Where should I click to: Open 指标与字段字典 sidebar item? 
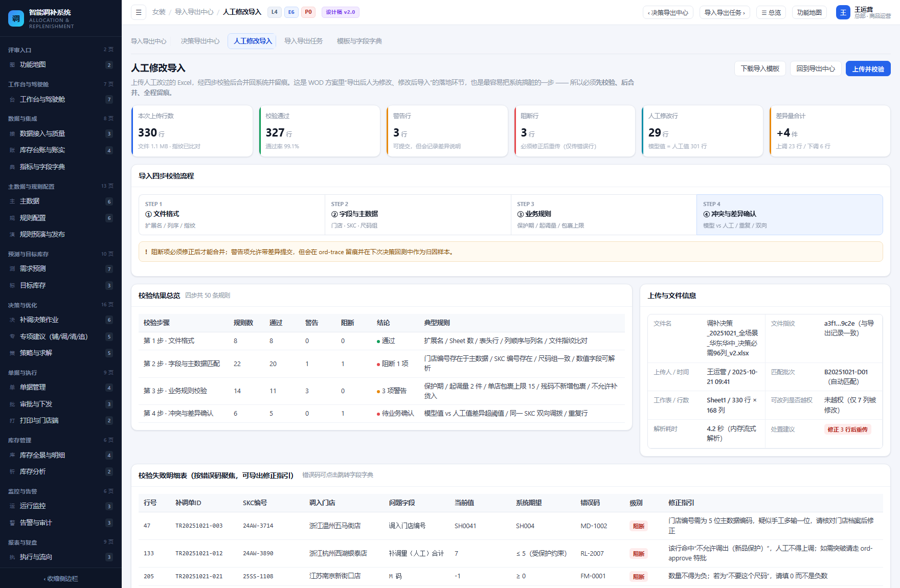coord(61,167)
